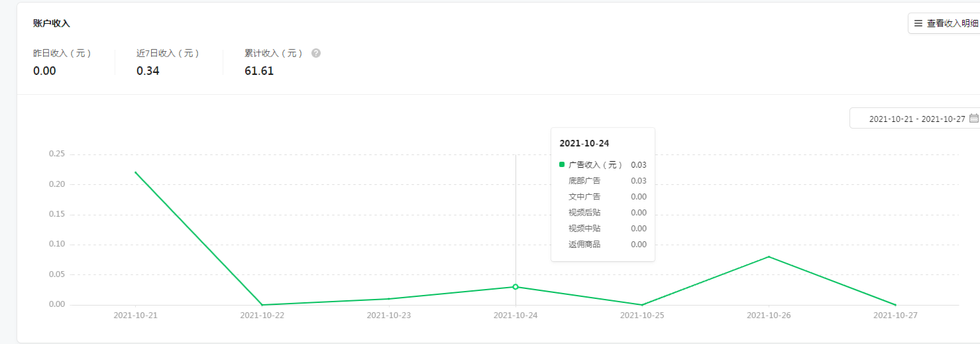Click the help icon beside 累计收入
Screen dimensions: 980x344
tap(316, 53)
